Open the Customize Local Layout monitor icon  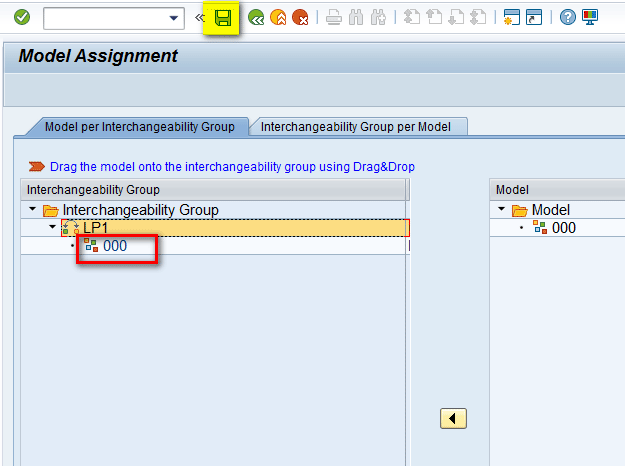click(590, 18)
